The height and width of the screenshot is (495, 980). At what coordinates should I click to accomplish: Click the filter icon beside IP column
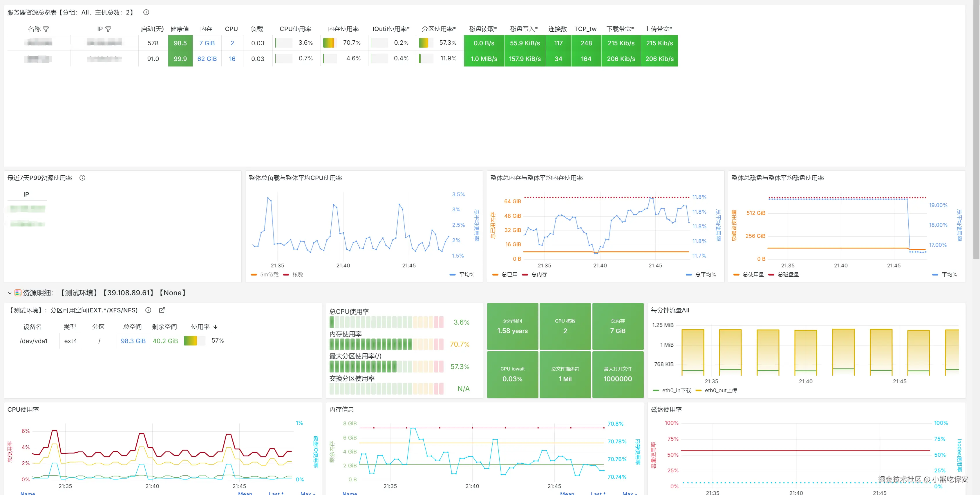(109, 29)
